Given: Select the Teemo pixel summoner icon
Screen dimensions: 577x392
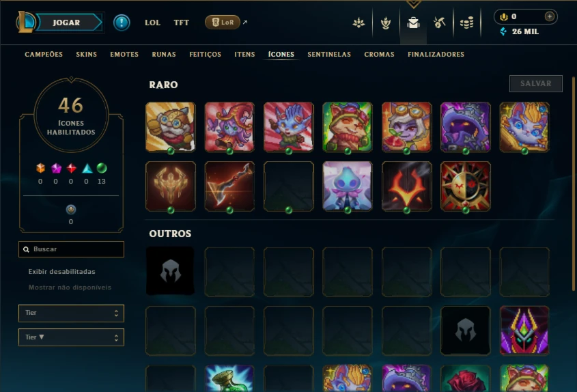Looking at the screenshot, I should (348, 127).
